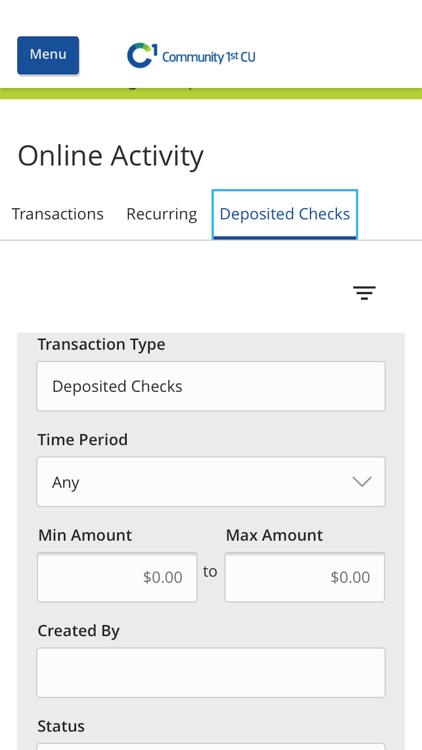Click the Community 1st CU logo

click(191, 55)
